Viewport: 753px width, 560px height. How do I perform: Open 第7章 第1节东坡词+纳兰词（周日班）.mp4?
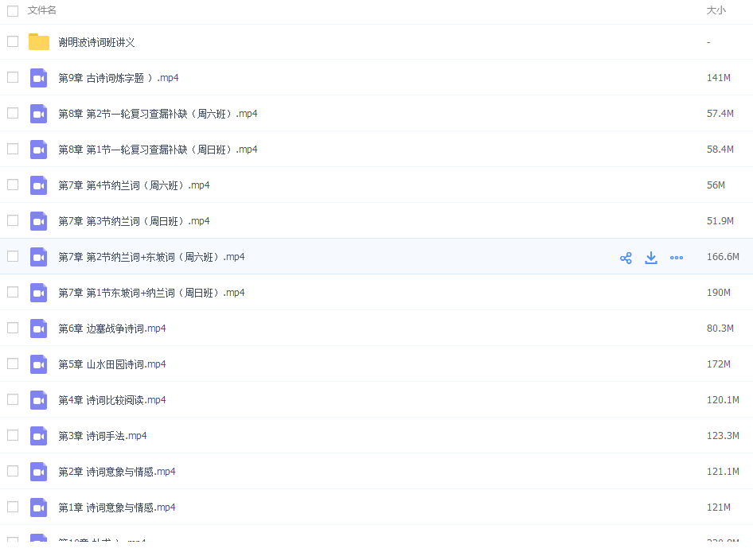point(152,293)
